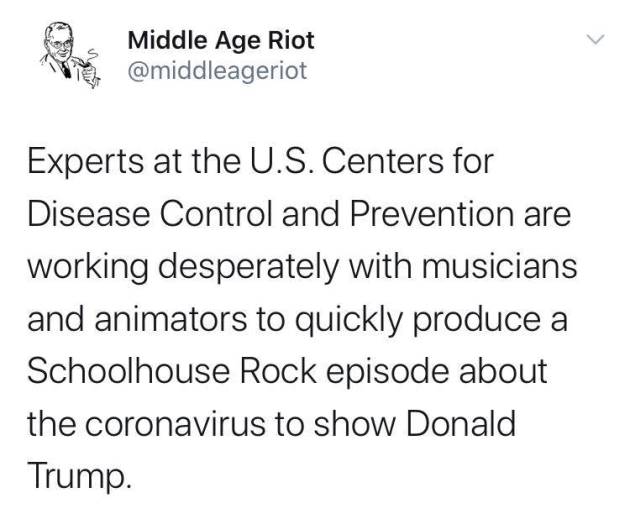Click the word 'Rock' in the tweet

[278, 370]
